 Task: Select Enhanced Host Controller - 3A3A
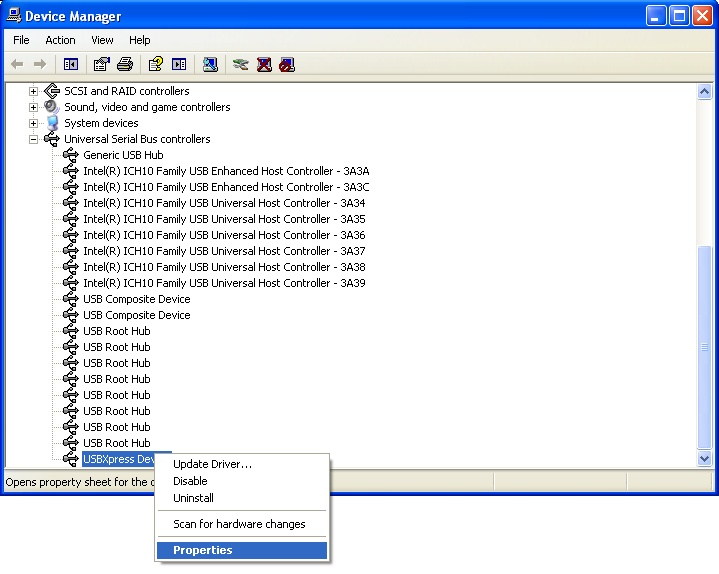click(x=226, y=171)
